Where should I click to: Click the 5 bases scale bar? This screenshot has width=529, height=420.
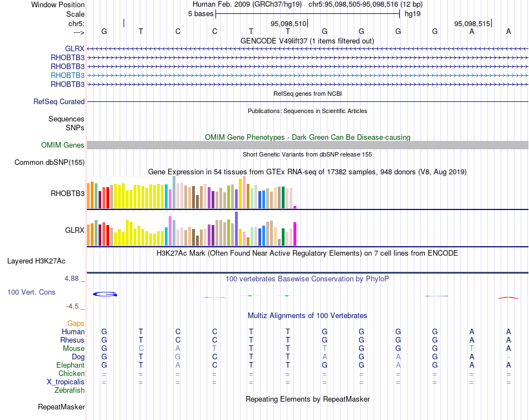308,14
